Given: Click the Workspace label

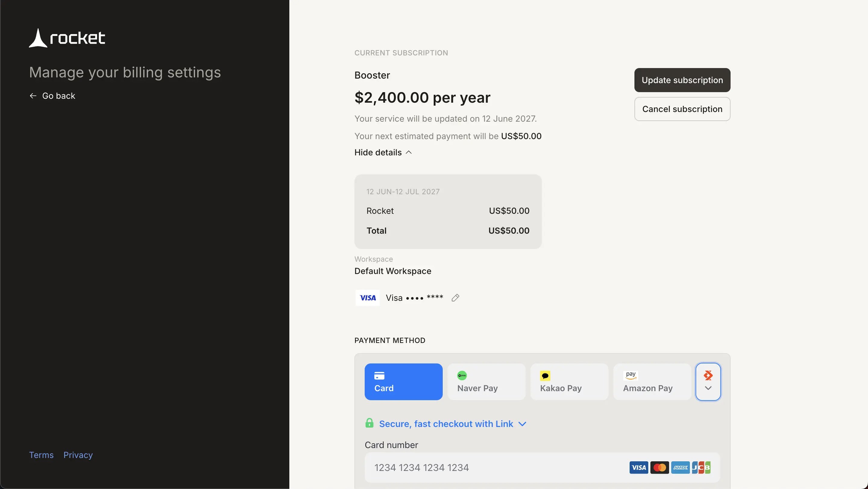Looking at the screenshot, I should click(374, 259).
